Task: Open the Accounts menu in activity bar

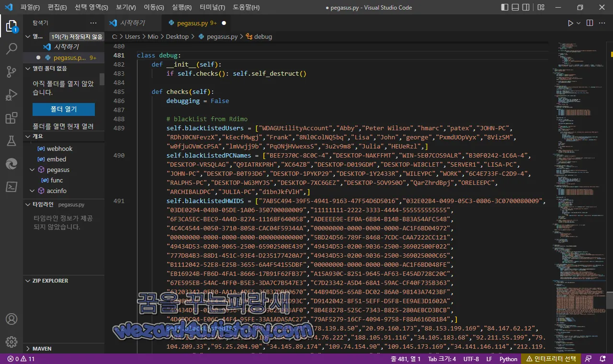Action: (11, 319)
